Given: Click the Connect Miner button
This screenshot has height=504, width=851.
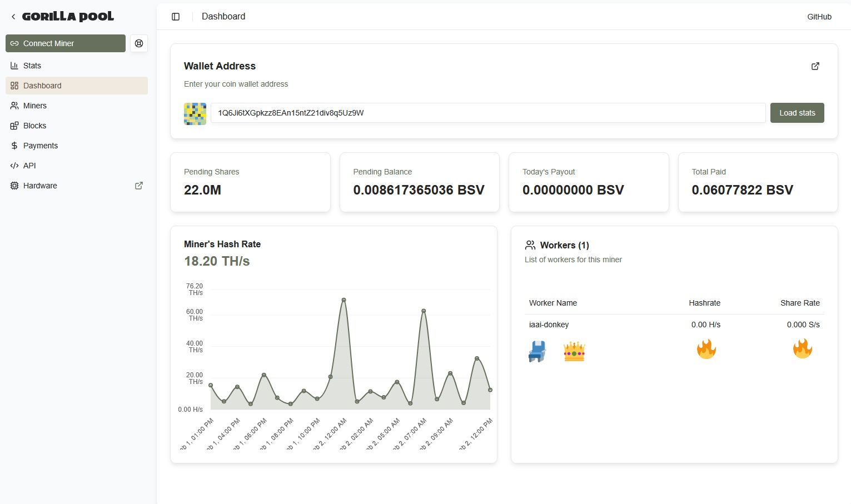Looking at the screenshot, I should coord(66,43).
